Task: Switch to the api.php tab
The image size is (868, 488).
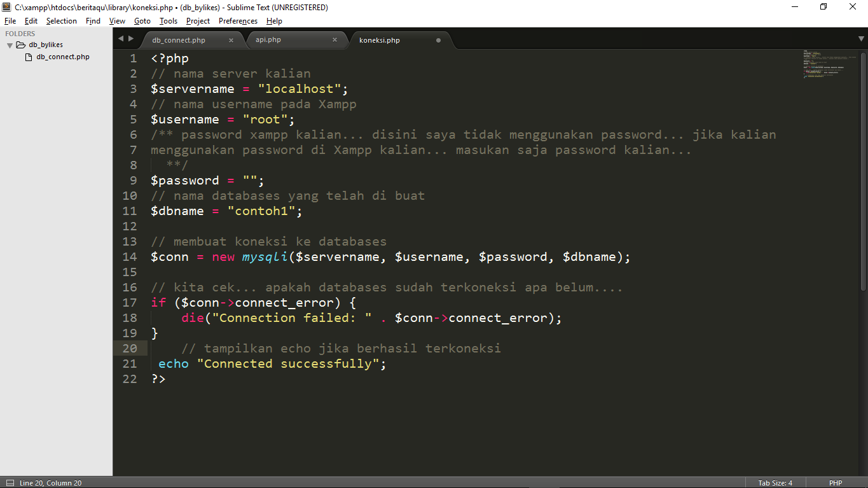Action: pyautogui.click(x=268, y=39)
